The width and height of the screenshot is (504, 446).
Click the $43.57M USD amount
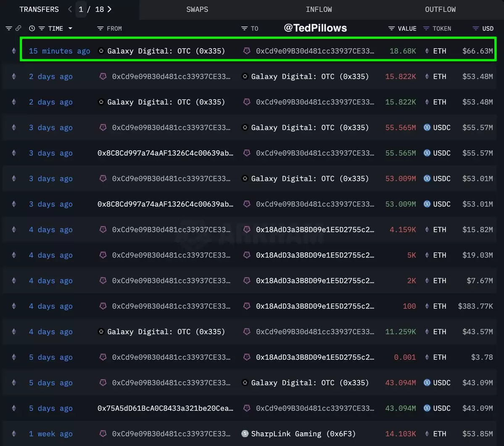[478, 332]
